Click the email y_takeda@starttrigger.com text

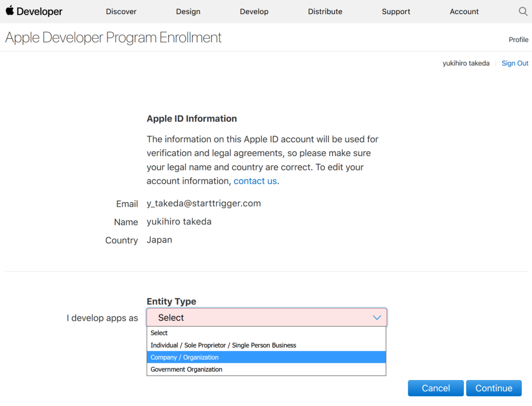(x=204, y=203)
